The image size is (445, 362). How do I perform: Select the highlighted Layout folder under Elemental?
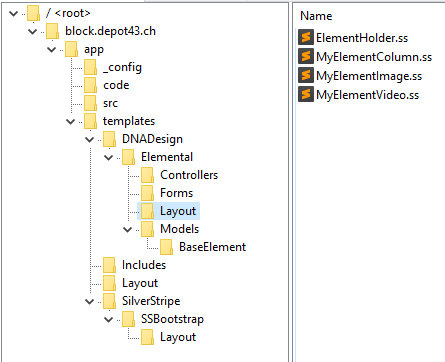coord(178,211)
